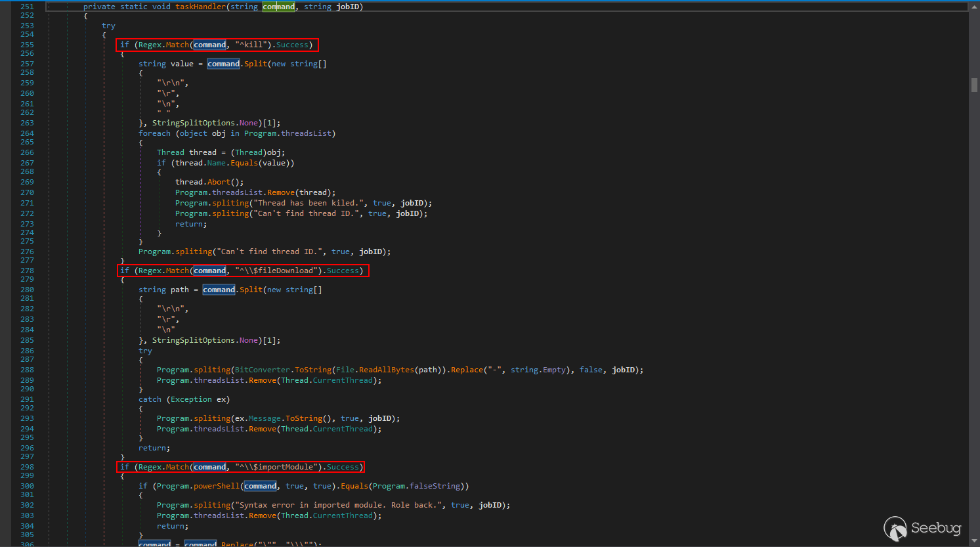The height and width of the screenshot is (547, 980).
Task: Click the foreach keyword
Action: 154,133
